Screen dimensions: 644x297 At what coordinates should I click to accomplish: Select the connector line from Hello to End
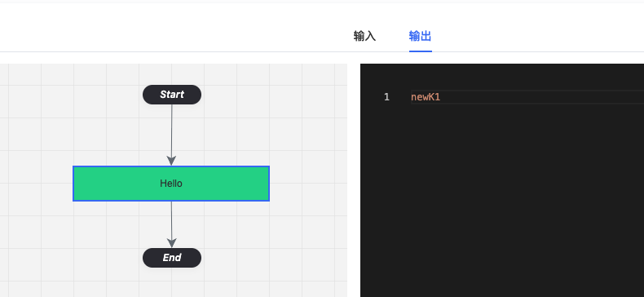click(x=172, y=219)
